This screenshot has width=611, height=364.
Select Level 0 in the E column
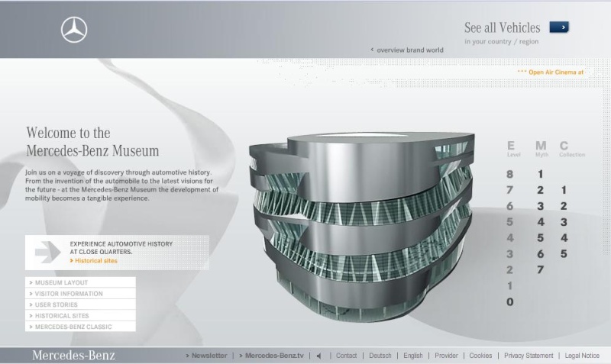(x=509, y=301)
